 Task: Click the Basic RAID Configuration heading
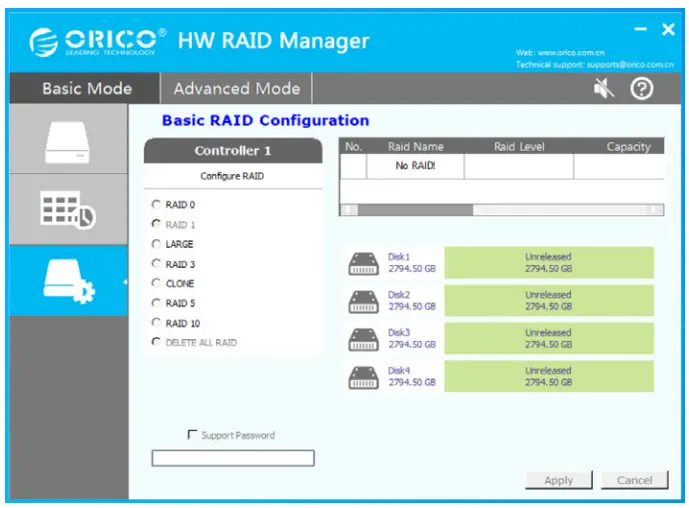tap(265, 120)
